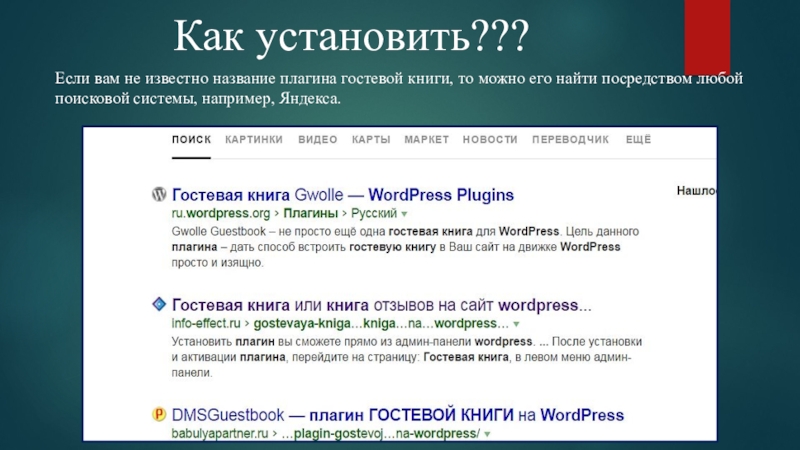The height and width of the screenshot is (450, 800).
Task: Expand the arrow after the babulyapartner.ru URL
Action: tap(487, 435)
